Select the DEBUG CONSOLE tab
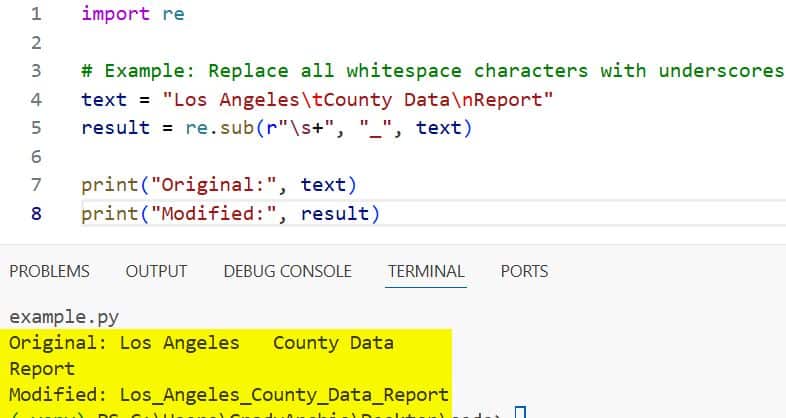This screenshot has width=786, height=418. 287,271
